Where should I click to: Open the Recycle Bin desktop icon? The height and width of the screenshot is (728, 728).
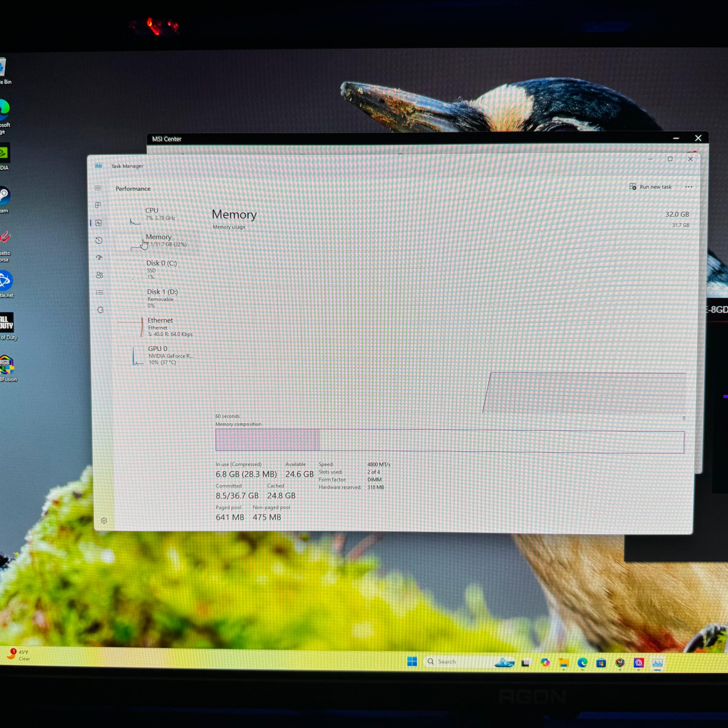coord(5,71)
